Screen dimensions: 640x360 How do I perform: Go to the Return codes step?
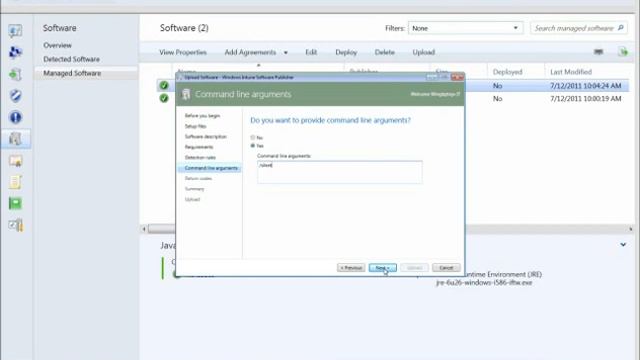point(198,179)
